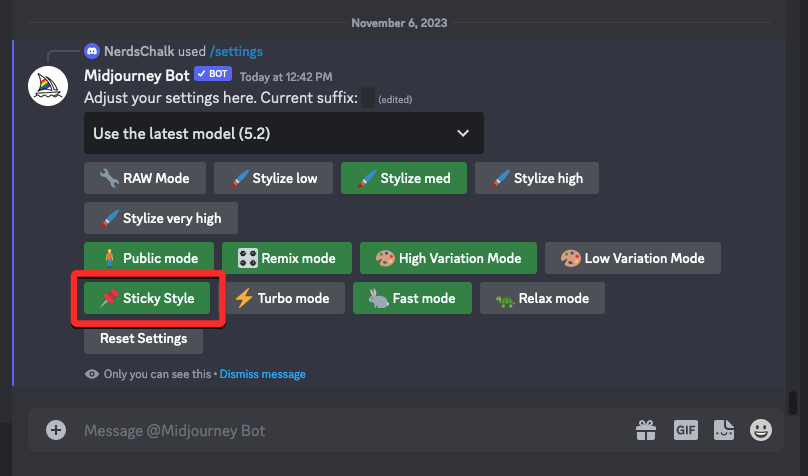Viewport: 808px width, 476px height.
Task: Click the eye icon beside Only you can see
Action: tap(92, 374)
